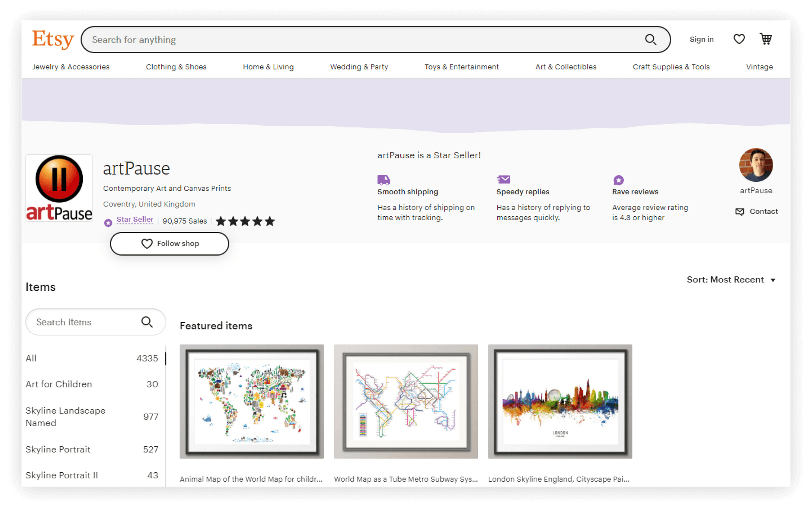Toggle the Follow shop button

tap(169, 244)
